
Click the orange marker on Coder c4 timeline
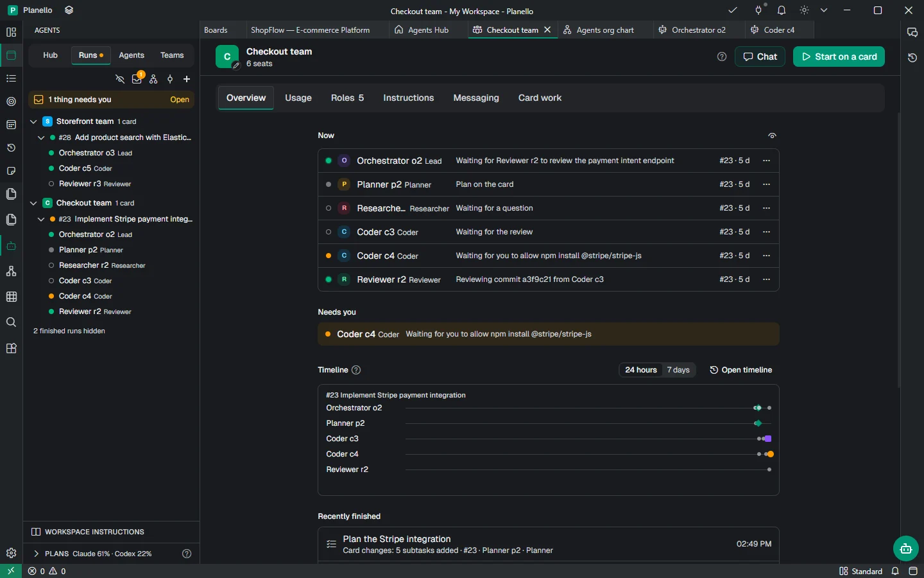770,454
